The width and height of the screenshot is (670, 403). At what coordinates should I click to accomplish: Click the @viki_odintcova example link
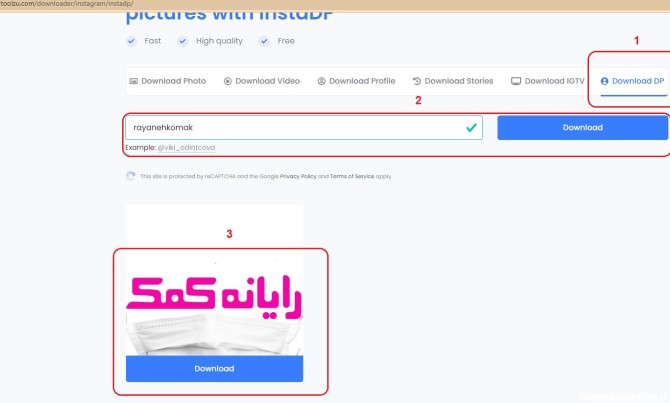(x=186, y=147)
